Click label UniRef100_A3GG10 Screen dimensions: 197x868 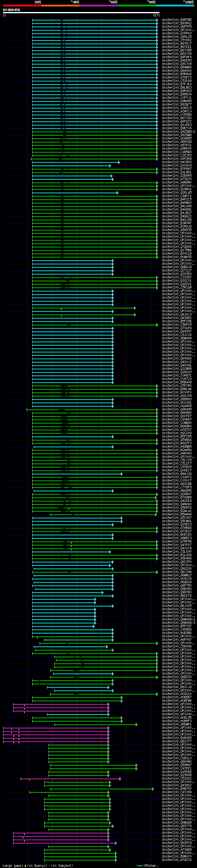pyautogui.click(x=177, y=693)
